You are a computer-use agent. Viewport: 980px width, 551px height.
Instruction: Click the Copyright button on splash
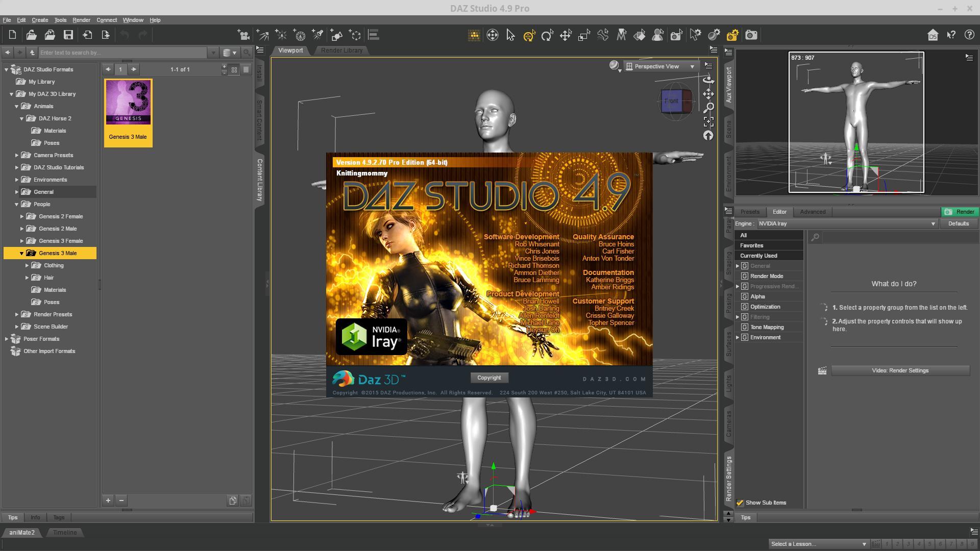(x=489, y=378)
